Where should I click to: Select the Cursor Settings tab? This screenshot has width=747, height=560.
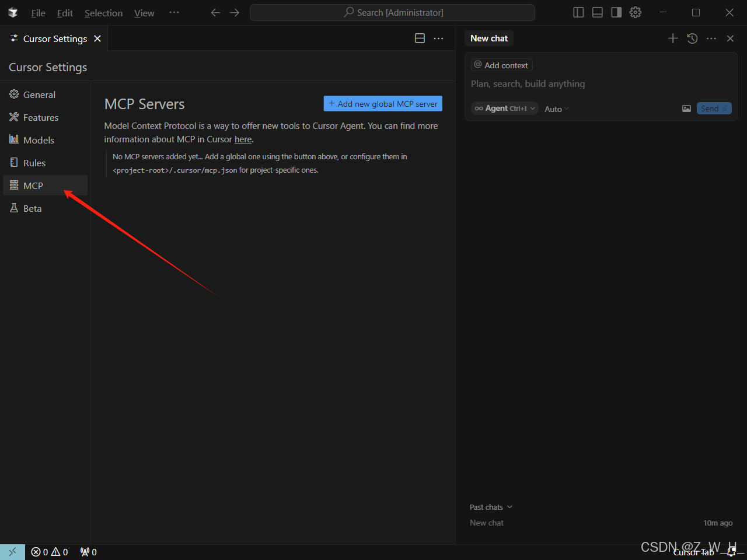pyautogui.click(x=54, y=38)
